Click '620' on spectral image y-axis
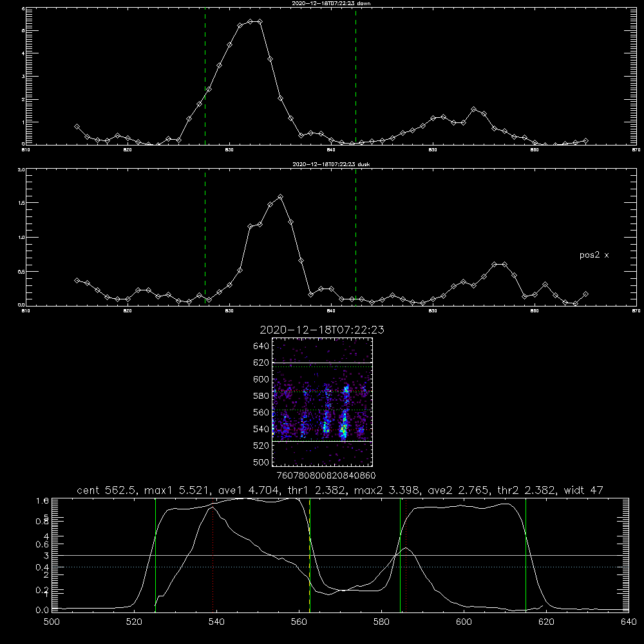Image resolution: width=644 pixels, height=644 pixels. pyautogui.click(x=261, y=363)
